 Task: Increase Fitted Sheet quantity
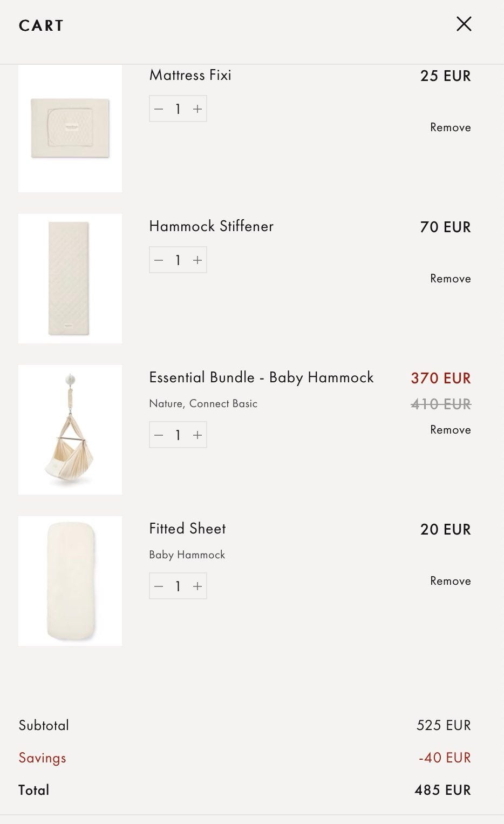point(197,586)
